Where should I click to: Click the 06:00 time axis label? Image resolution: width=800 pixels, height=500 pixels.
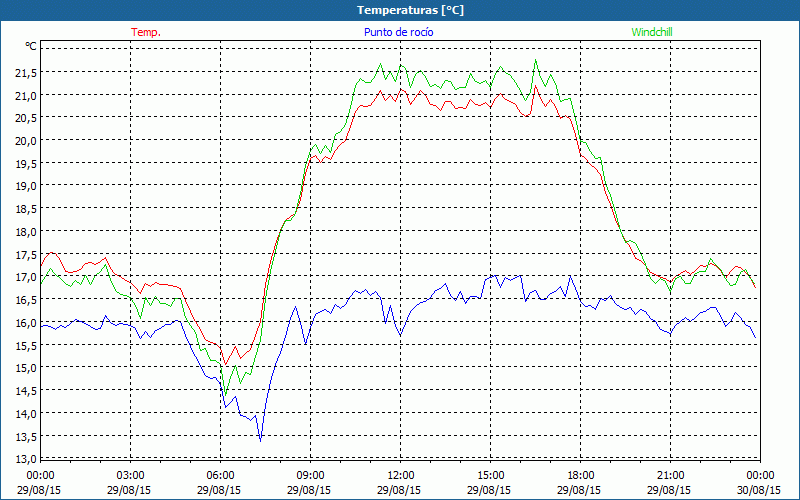click(x=220, y=476)
